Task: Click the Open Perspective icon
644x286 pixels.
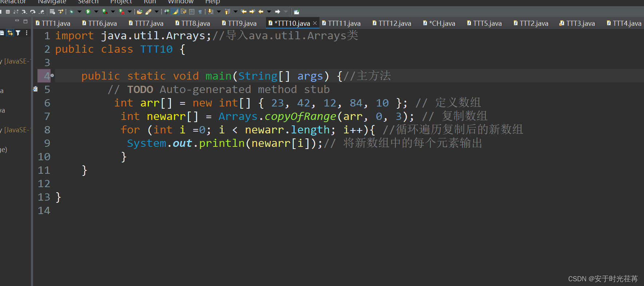Action: coord(297,12)
